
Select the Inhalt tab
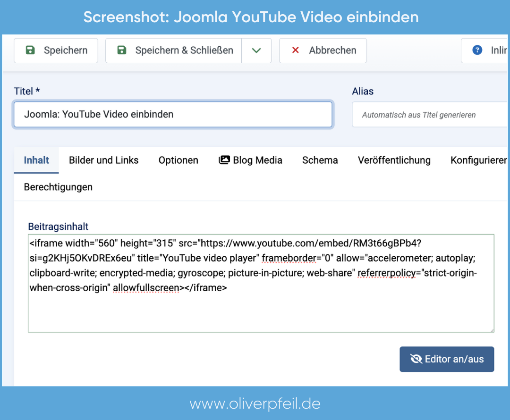36,160
